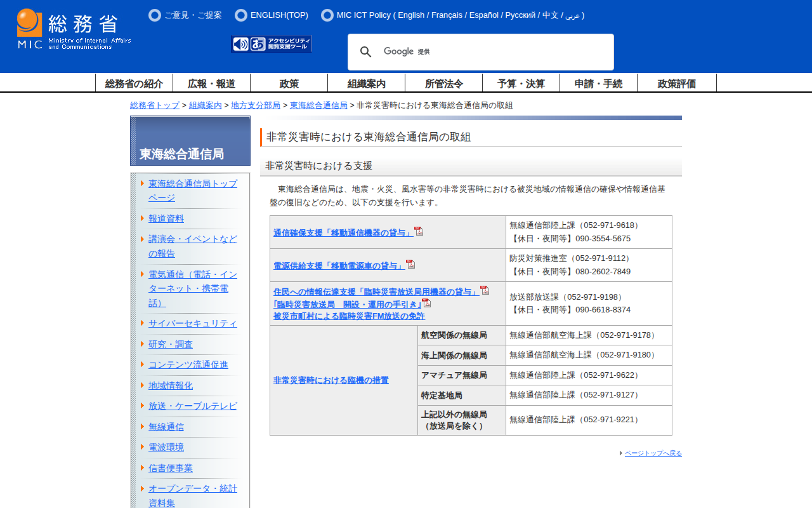Expand the 放送・ケーブルテレビ sidebar item
This screenshot has height=508, width=812.
192,406
